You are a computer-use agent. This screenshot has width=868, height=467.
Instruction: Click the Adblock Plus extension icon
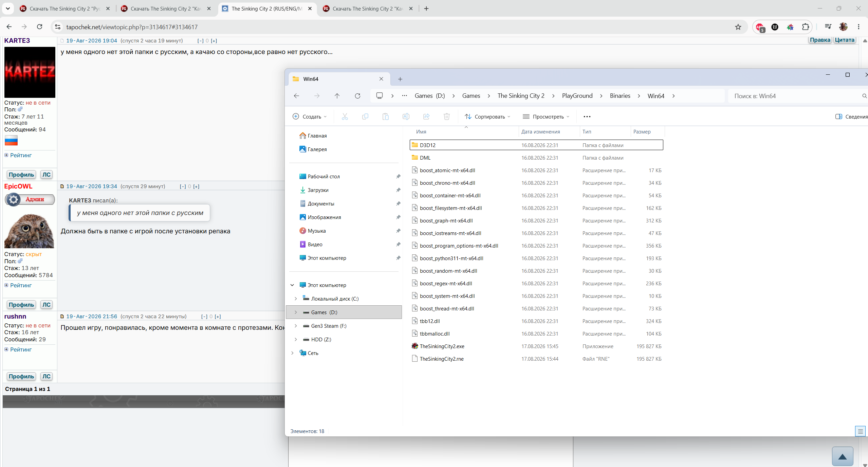click(760, 27)
